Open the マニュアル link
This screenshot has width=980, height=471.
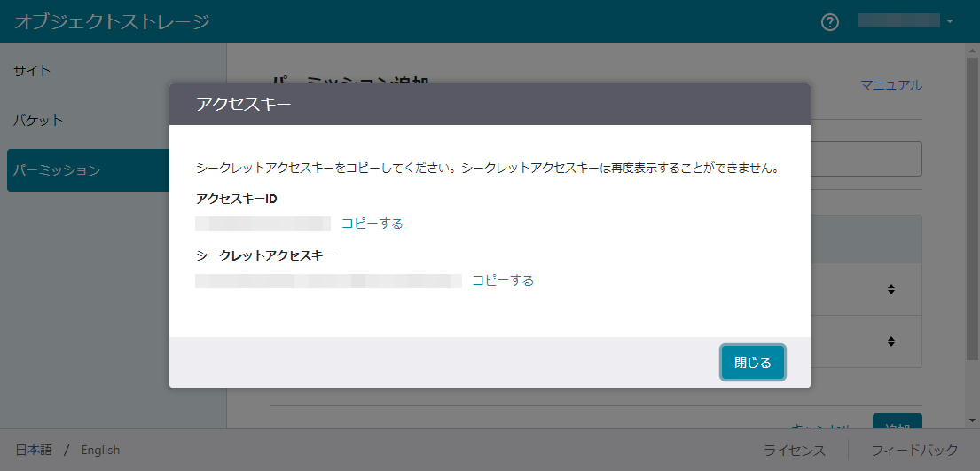point(890,85)
